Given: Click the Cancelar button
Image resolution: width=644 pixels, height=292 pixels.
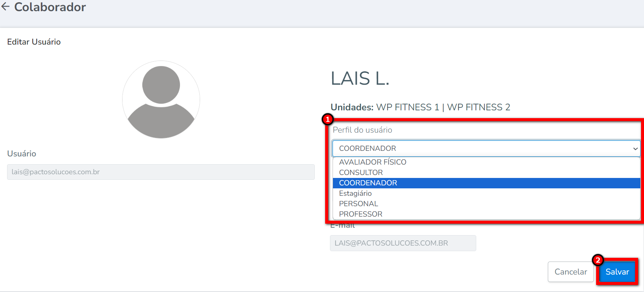Looking at the screenshot, I should (x=571, y=272).
